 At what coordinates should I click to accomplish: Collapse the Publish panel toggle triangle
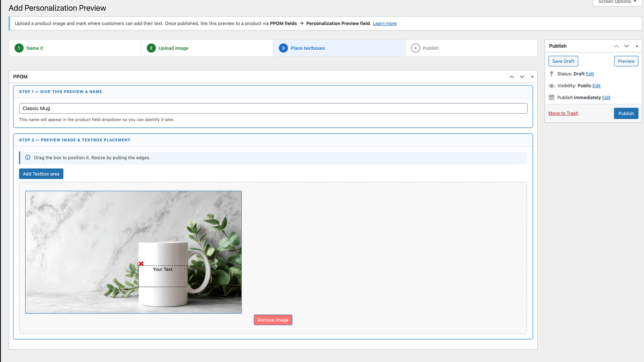(x=637, y=46)
